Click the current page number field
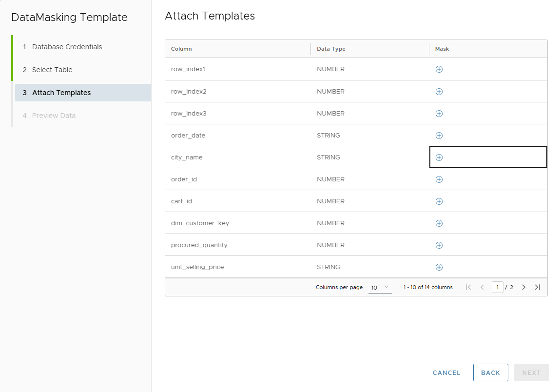The height and width of the screenshot is (392, 560). (x=497, y=287)
